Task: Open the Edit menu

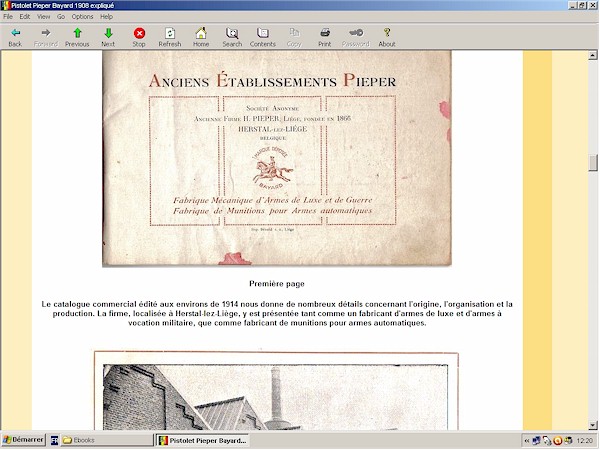Action: pos(25,17)
